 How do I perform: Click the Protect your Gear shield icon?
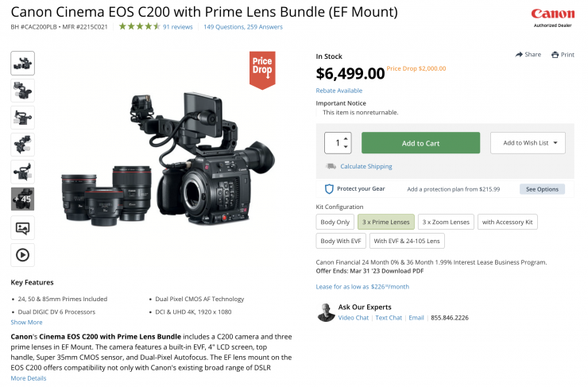[x=329, y=189]
